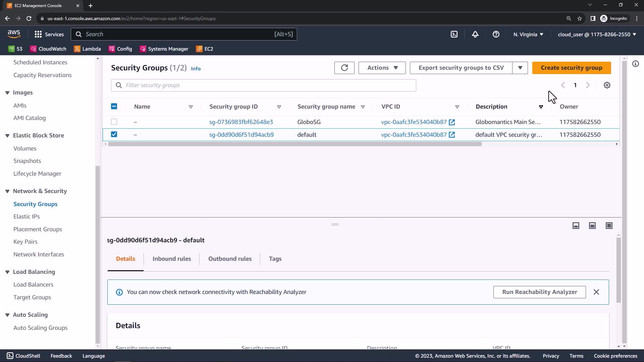This screenshot has height=362, width=644.
Task: Open the notifications bell
Action: point(475,34)
